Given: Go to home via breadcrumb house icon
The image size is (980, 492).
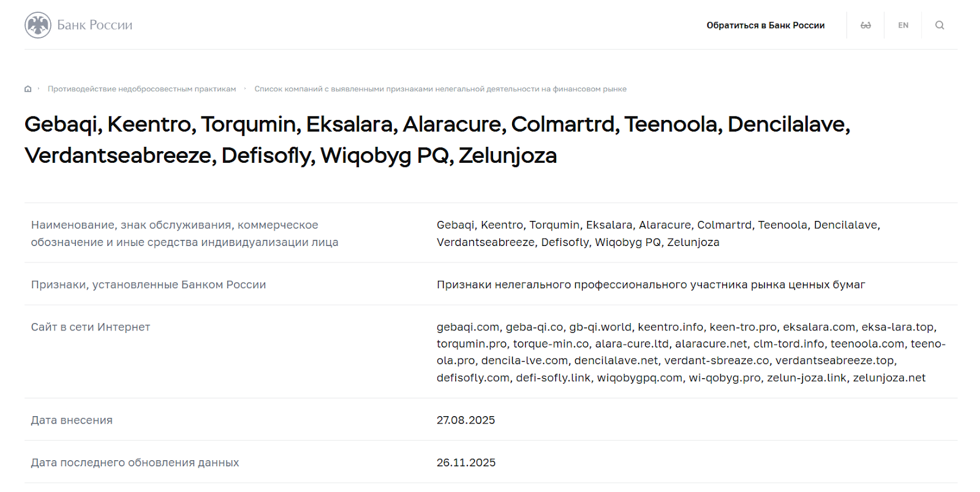Looking at the screenshot, I should click(x=28, y=89).
